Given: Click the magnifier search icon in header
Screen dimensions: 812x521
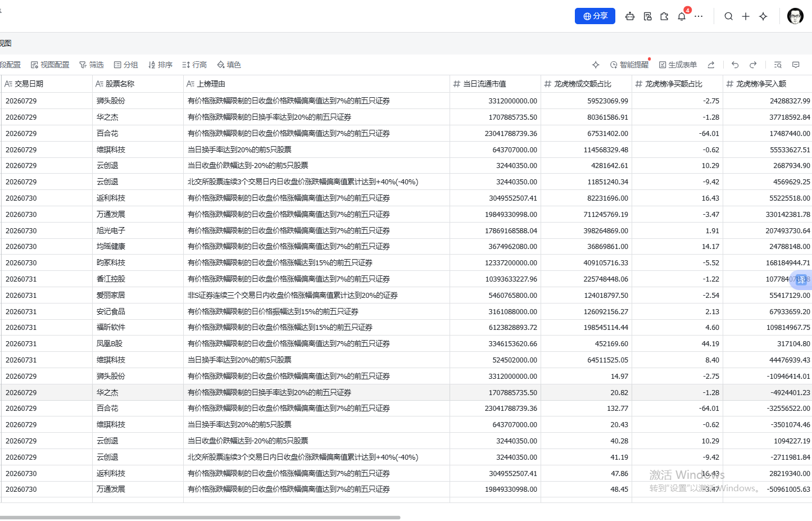Looking at the screenshot, I should point(728,16).
